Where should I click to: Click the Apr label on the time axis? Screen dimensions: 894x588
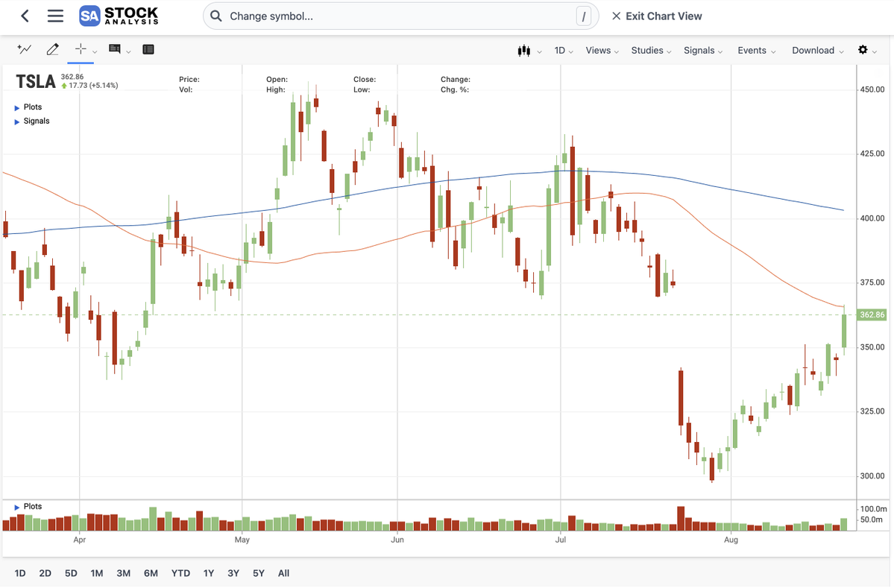tap(79, 540)
